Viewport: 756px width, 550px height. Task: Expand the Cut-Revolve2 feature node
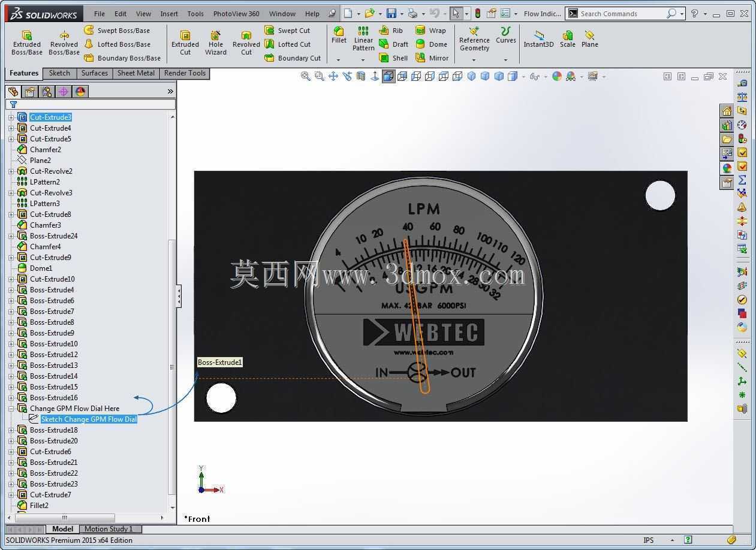coord(11,171)
